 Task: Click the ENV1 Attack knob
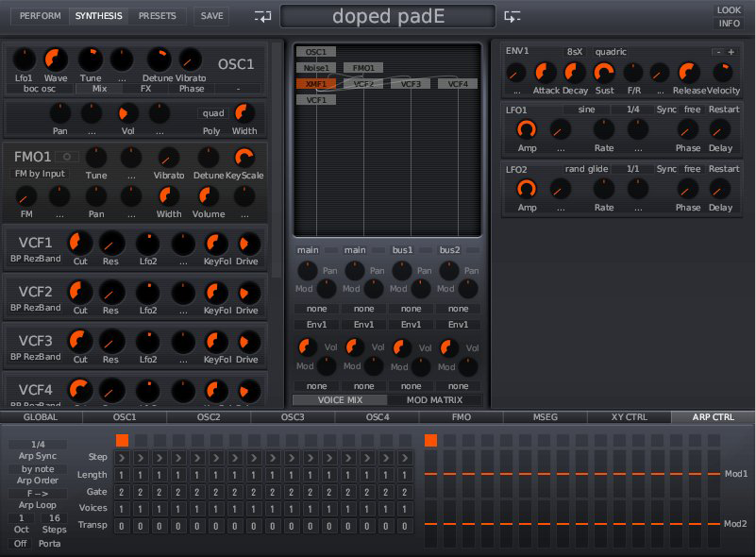[x=546, y=73]
